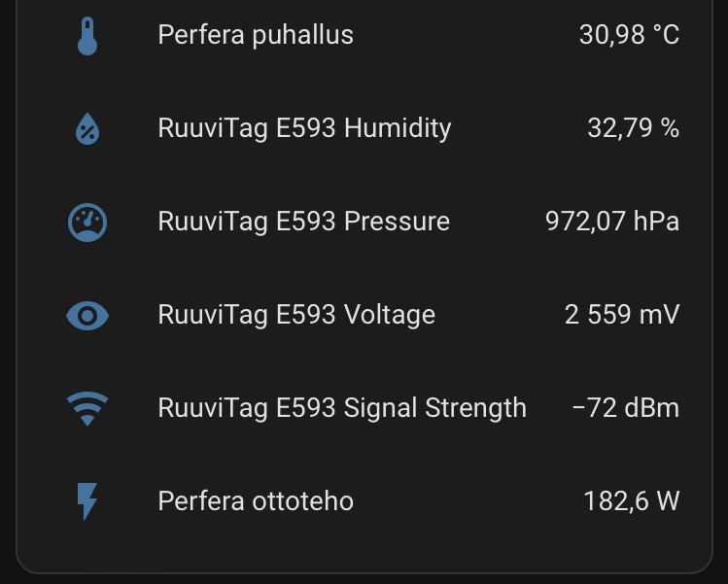Open the RuuviTag E593 Voltage entity
728x584 pixels.
296,316
